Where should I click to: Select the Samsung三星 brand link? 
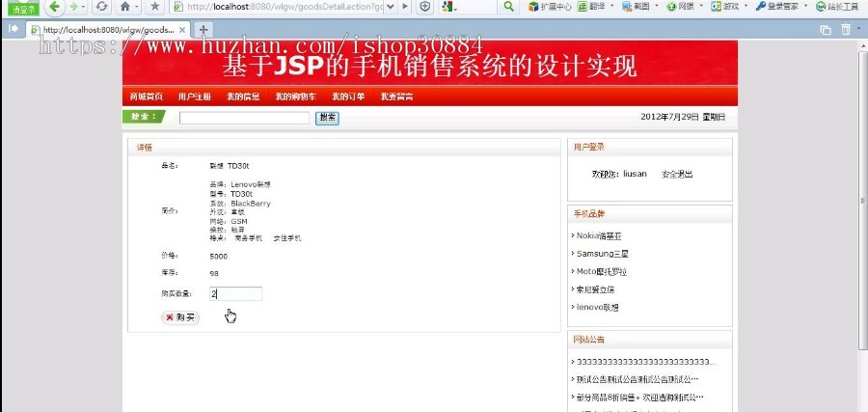602,254
